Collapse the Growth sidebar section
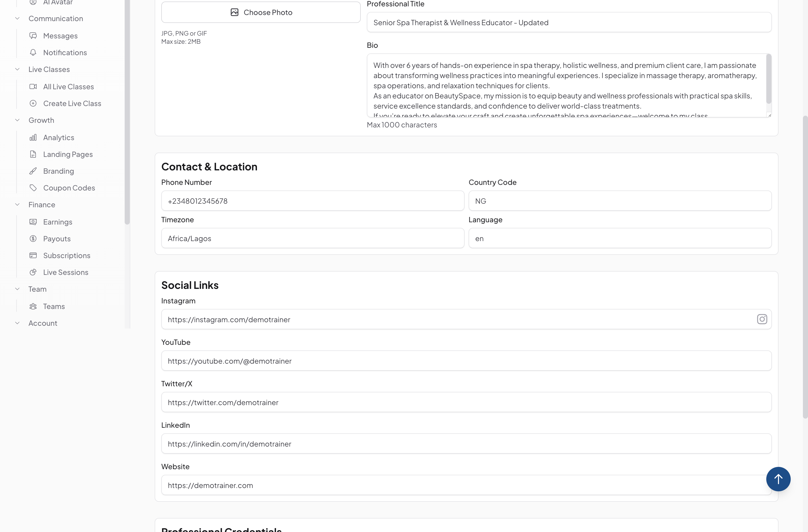Screen dimensions: 808x532 click(17, 120)
